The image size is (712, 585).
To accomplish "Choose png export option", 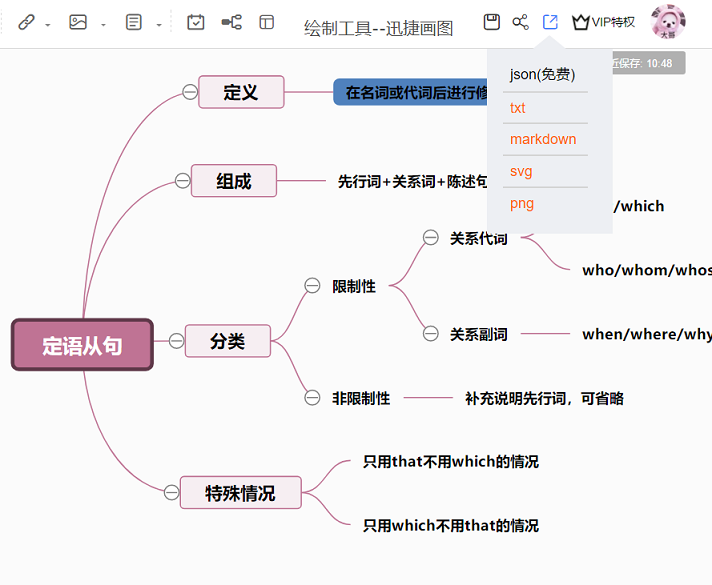I will pyautogui.click(x=522, y=203).
